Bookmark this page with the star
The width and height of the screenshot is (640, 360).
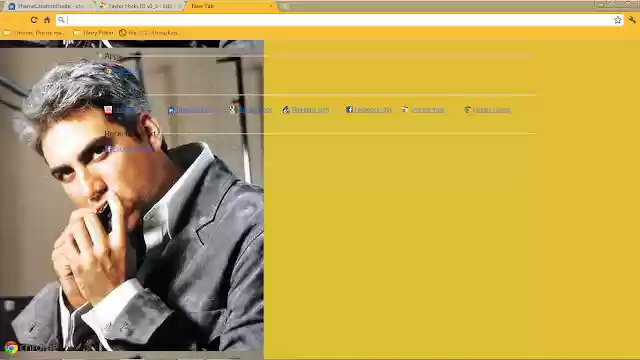[618, 20]
